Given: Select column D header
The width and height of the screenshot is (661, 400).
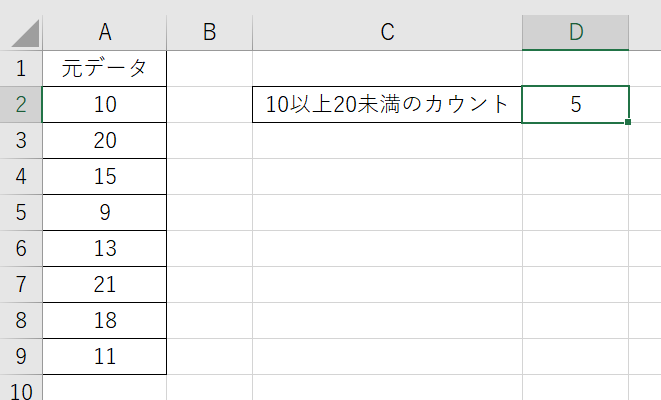Looking at the screenshot, I should [576, 32].
